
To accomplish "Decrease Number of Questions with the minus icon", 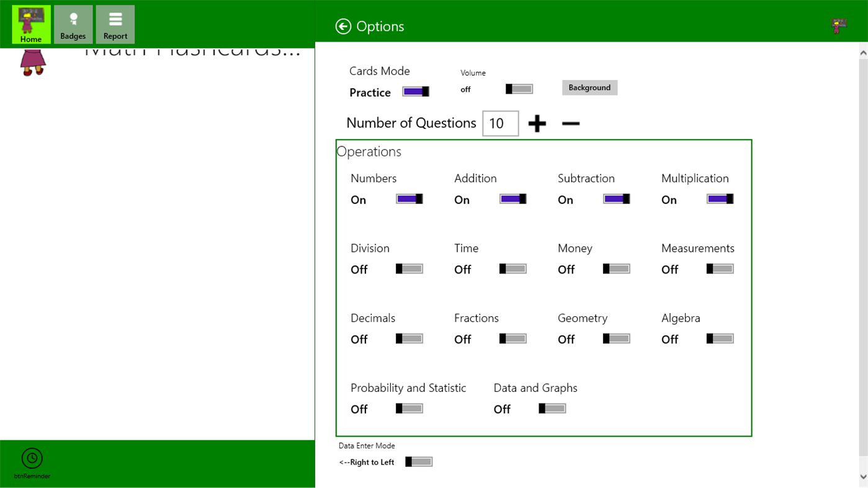I will (571, 123).
